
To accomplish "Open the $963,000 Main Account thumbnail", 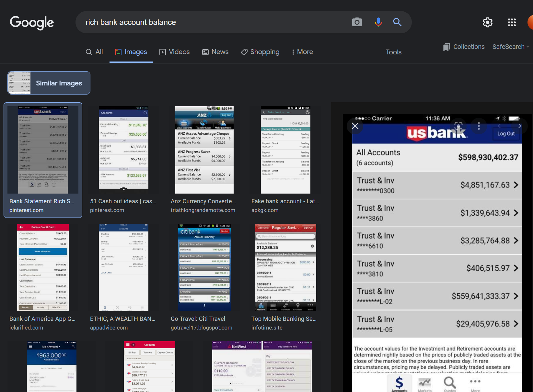I will (x=52, y=366).
